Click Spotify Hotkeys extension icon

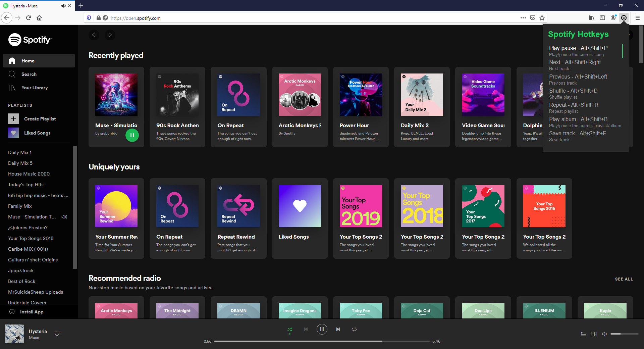[x=624, y=18]
